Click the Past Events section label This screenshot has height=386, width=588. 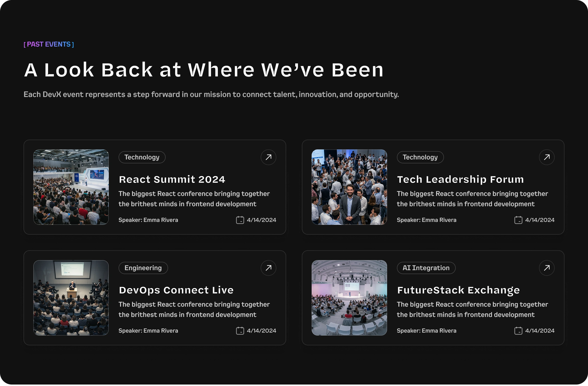pos(49,44)
